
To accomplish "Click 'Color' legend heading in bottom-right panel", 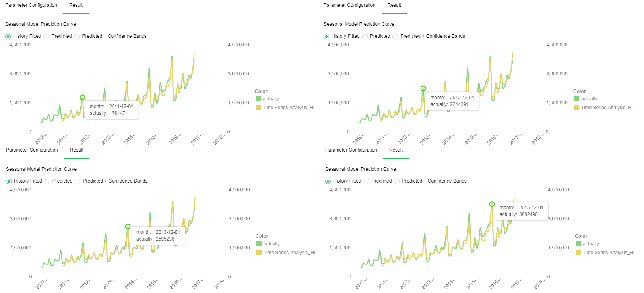I will point(581,236).
